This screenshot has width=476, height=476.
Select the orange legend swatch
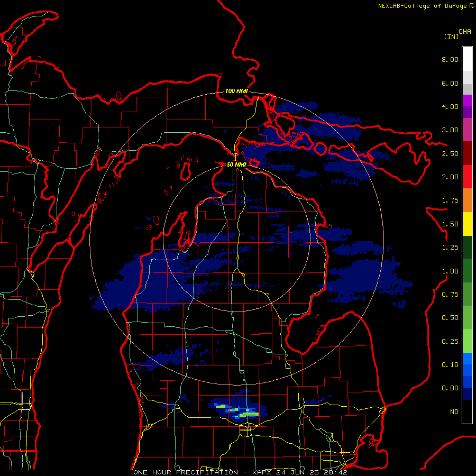[x=467, y=200]
